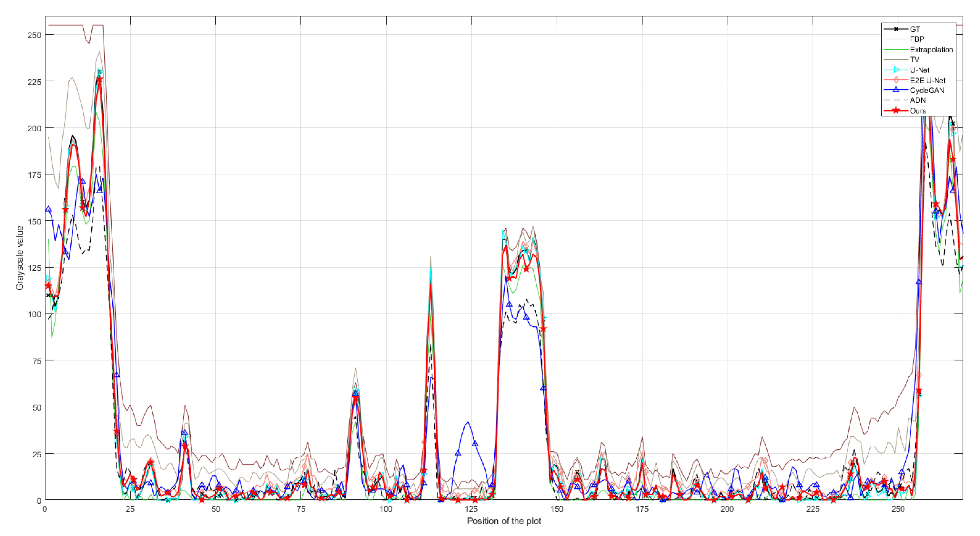Click the Ours red star legend marker
980x536 pixels.
(896, 111)
